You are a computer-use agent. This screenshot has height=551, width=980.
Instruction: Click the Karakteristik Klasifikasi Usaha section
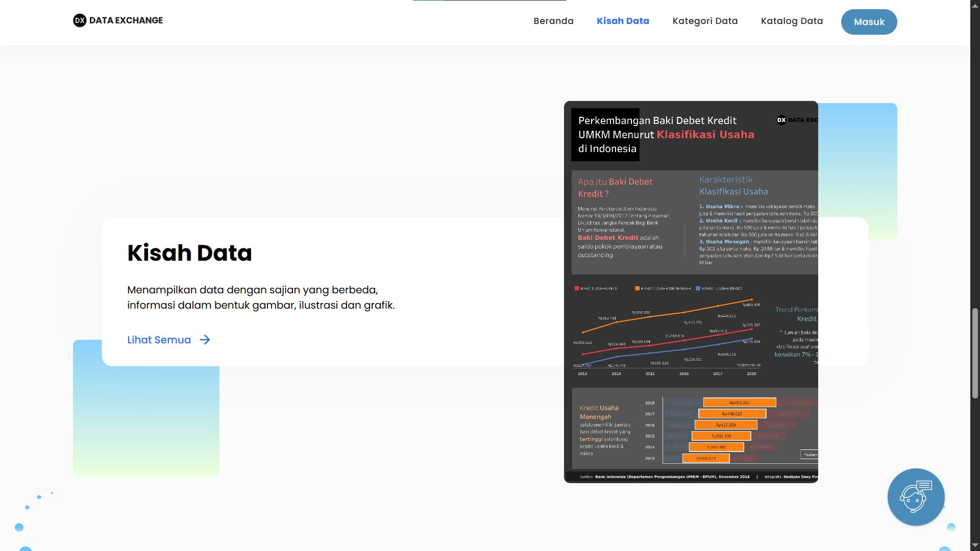click(x=758, y=220)
